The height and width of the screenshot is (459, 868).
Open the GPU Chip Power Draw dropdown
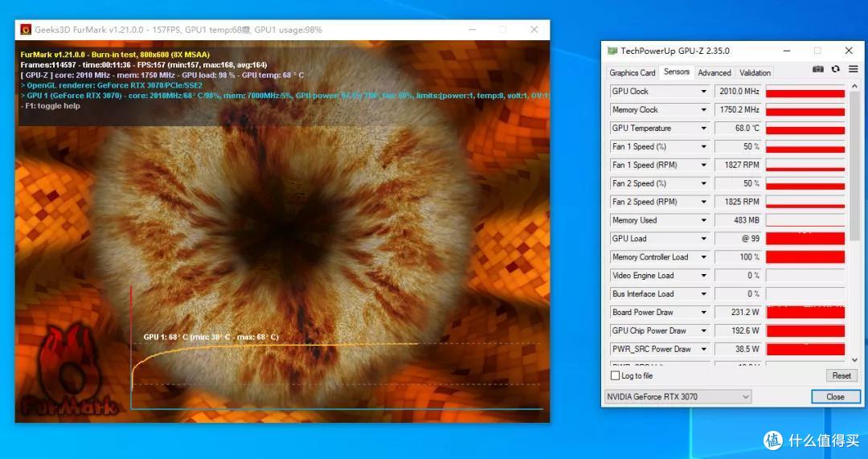coord(703,330)
